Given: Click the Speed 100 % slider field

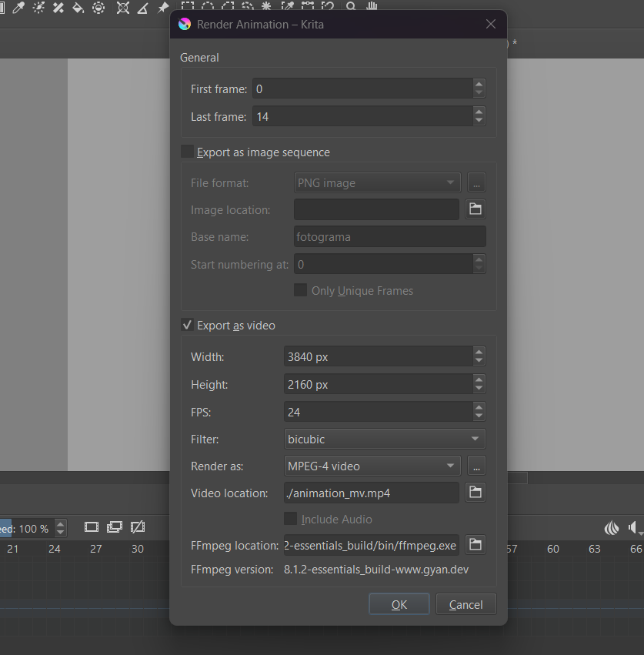Looking at the screenshot, I should [27, 529].
